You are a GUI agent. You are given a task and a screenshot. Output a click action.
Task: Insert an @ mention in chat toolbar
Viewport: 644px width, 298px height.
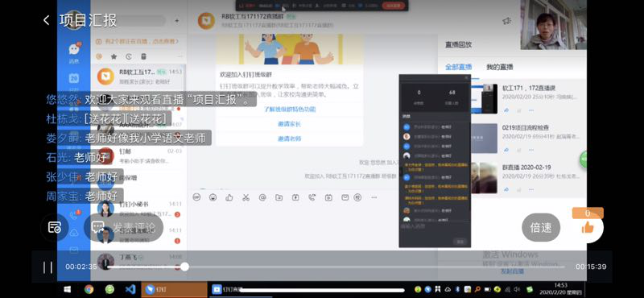[262, 197]
